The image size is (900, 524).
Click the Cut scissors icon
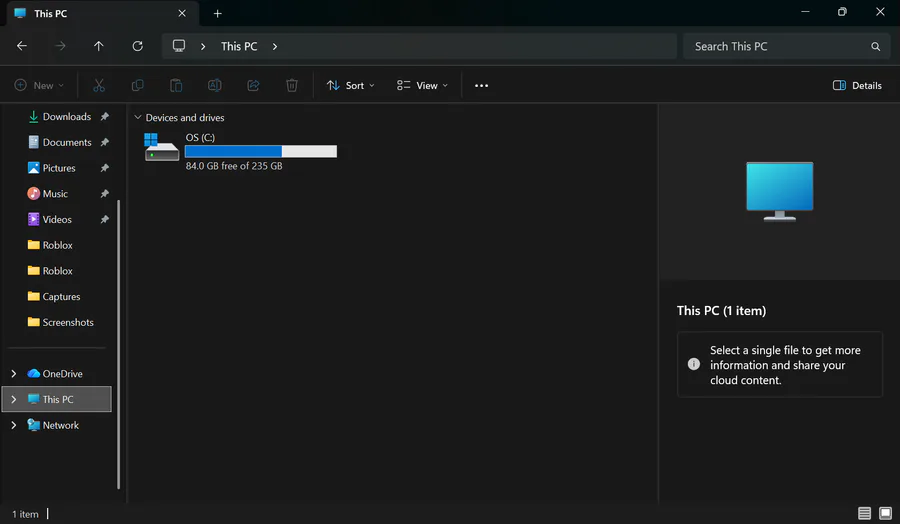pyautogui.click(x=99, y=86)
